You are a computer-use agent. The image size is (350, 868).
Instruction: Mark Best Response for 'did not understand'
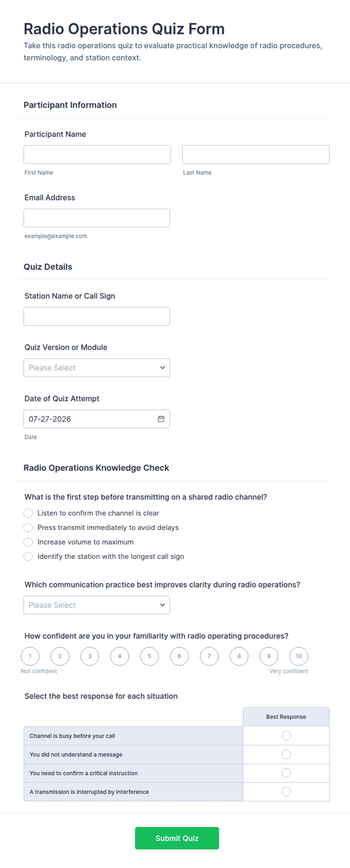point(286,754)
